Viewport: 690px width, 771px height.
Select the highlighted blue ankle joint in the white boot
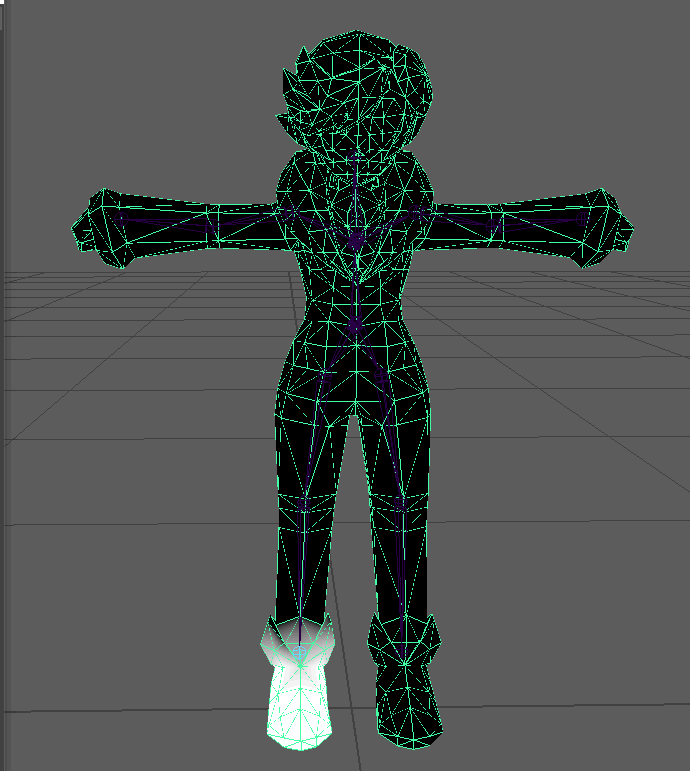[x=299, y=653]
